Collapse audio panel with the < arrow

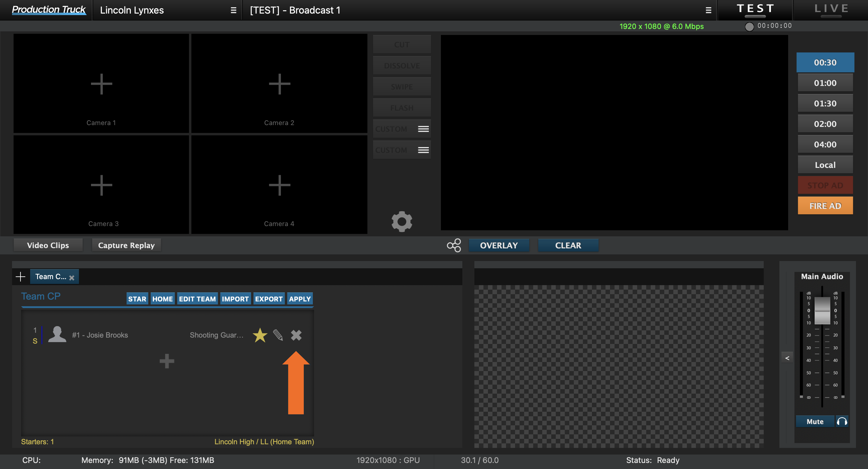coord(787,358)
